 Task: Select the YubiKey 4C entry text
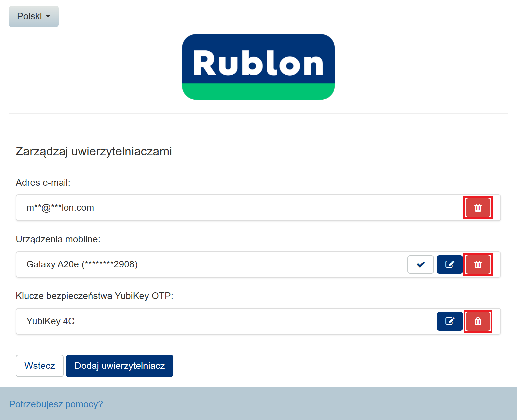coord(51,321)
